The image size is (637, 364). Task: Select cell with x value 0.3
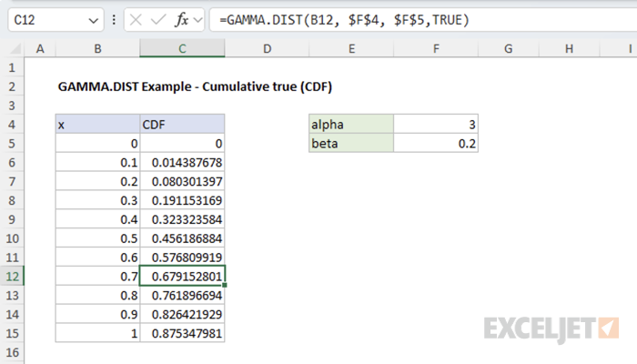(98, 200)
